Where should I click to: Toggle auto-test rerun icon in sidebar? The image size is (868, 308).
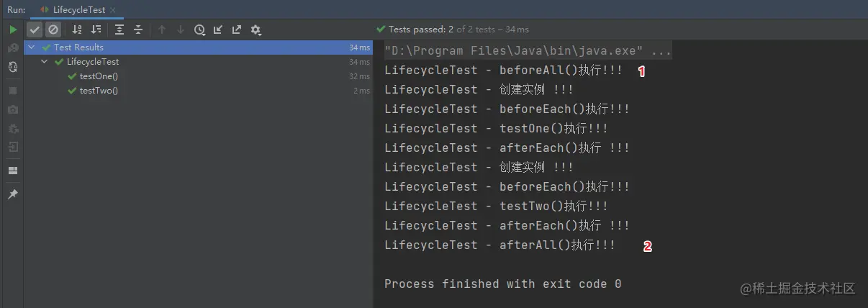[13, 67]
